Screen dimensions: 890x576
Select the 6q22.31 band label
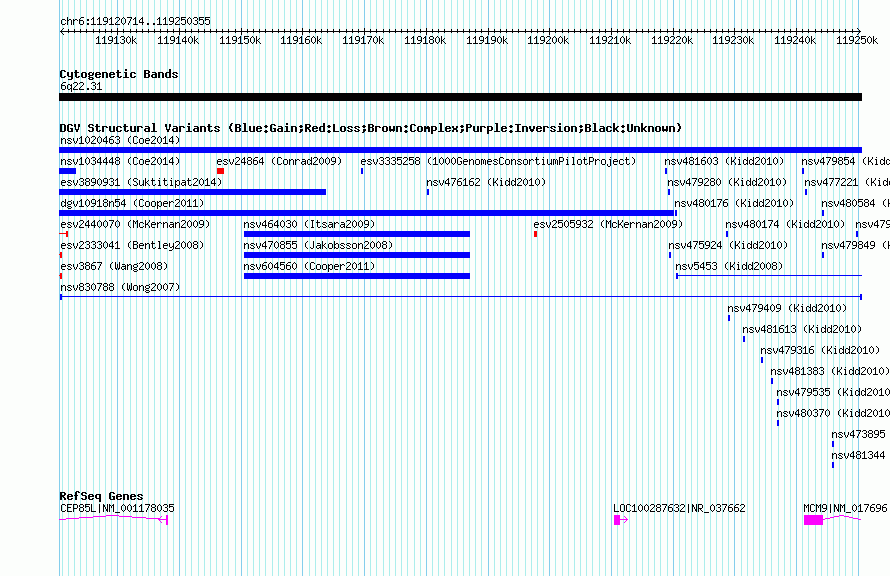click(x=81, y=86)
